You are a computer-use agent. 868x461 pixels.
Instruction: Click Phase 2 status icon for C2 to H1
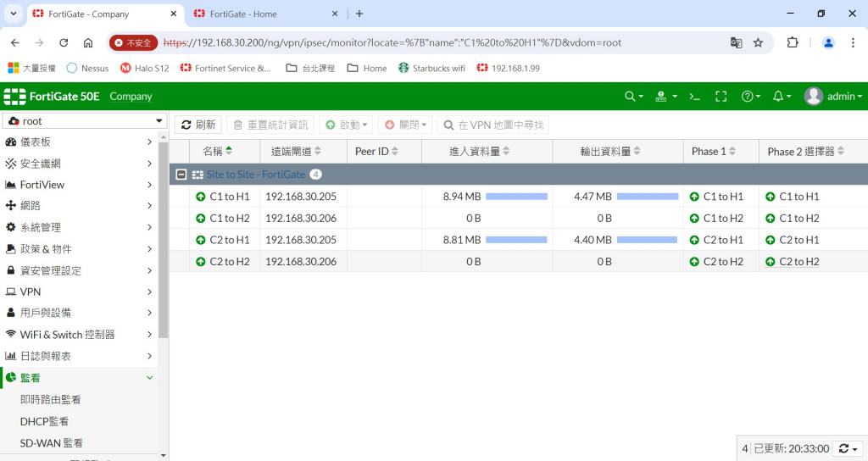point(770,240)
